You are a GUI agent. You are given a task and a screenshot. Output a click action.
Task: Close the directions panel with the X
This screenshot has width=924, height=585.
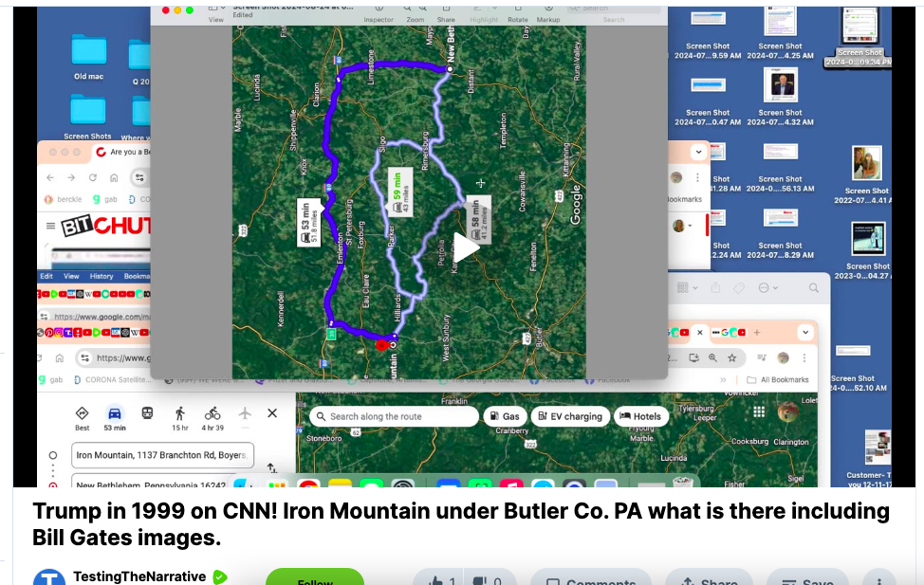(272, 413)
